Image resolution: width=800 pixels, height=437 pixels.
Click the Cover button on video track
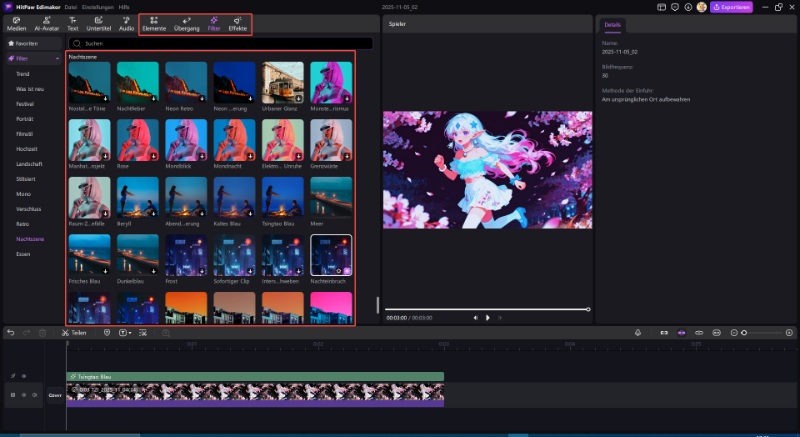coord(55,395)
